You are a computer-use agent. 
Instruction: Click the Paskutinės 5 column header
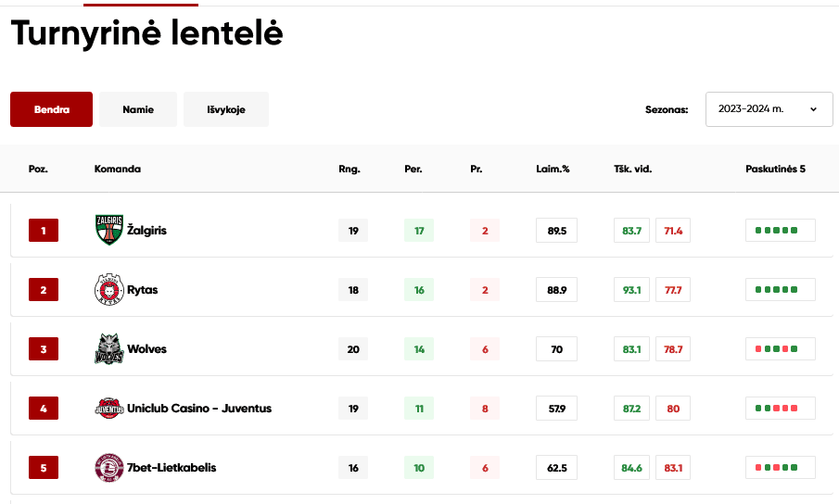pyautogui.click(x=775, y=170)
